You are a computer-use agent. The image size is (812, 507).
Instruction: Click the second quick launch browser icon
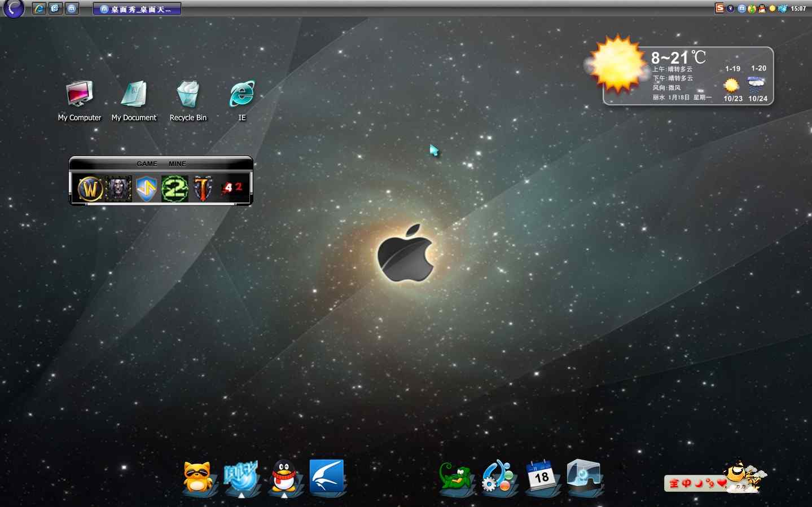coord(55,8)
